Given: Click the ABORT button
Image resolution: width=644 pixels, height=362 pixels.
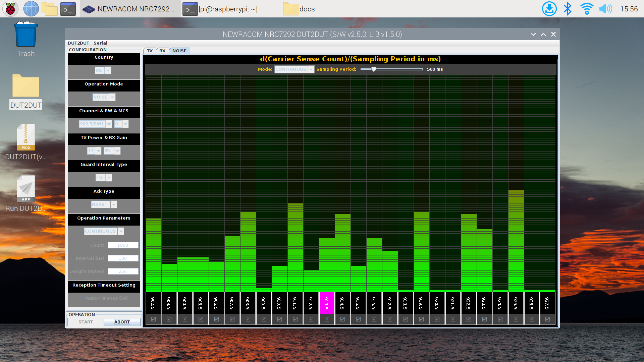Looking at the screenshot, I should [x=122, y=322].
